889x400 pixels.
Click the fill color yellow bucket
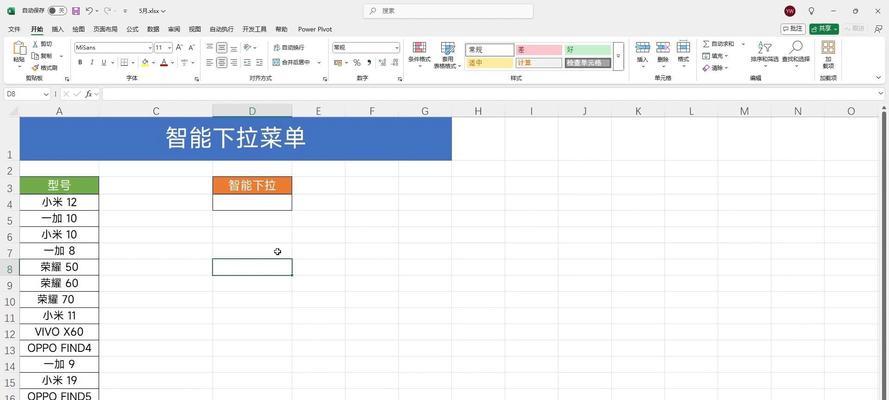(x=145, y=62)
